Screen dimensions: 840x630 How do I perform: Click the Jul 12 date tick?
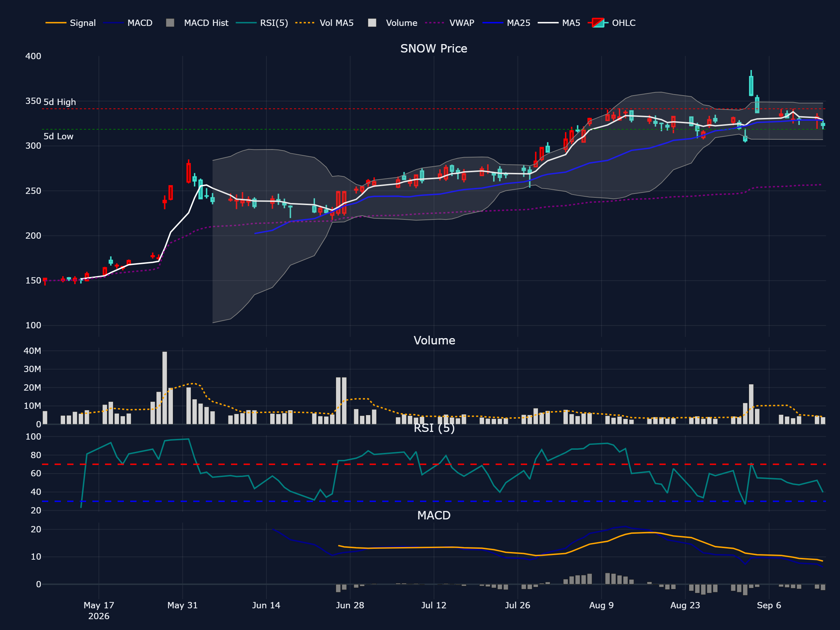pos(434,605)
